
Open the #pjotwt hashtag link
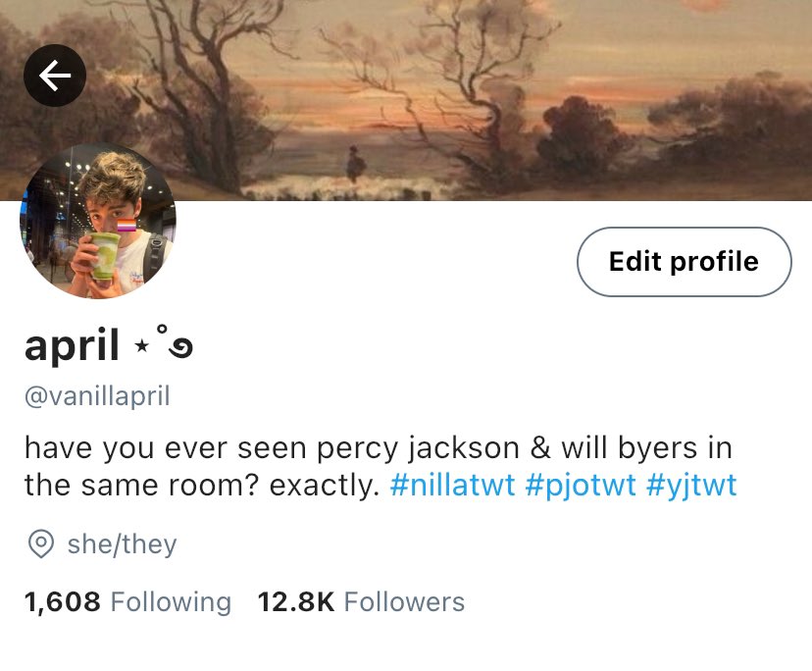point(580,486)
